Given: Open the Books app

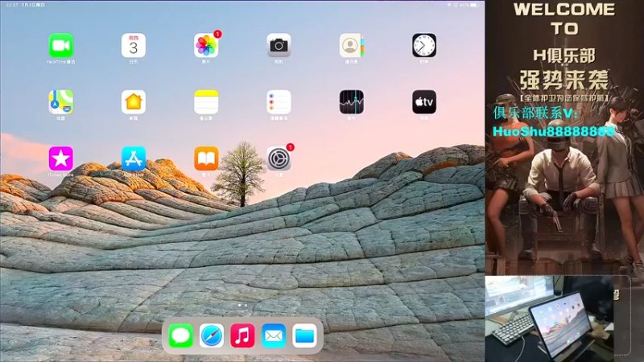Looking at the screenshot, I should [x=206, y=158].
